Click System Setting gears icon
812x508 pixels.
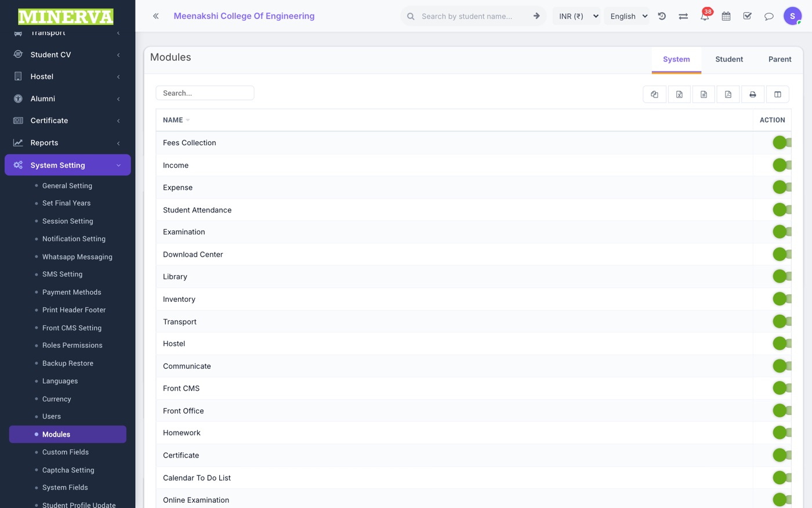click(18, 165)
